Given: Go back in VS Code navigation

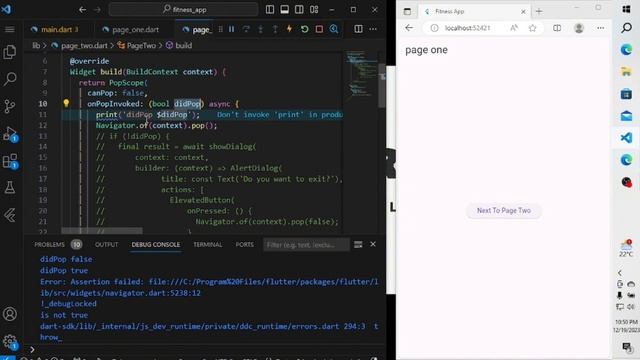Looking at the screenshot, I should coord(82,9).
